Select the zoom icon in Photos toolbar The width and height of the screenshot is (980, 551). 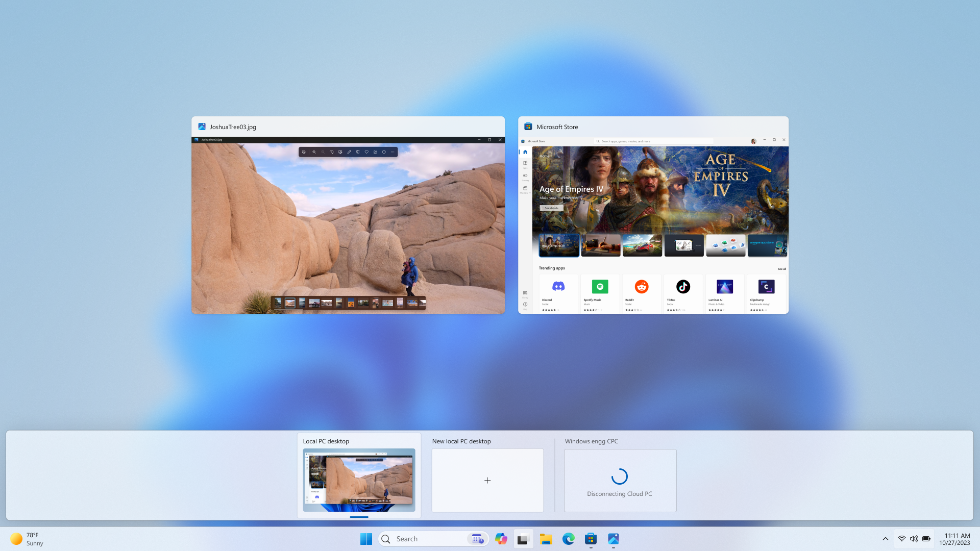pos(314,152)
